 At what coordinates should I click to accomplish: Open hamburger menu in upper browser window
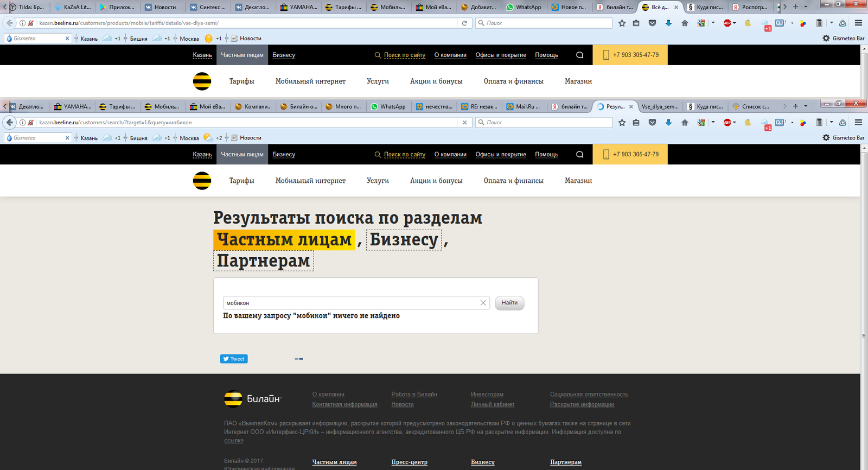[858, 23]
